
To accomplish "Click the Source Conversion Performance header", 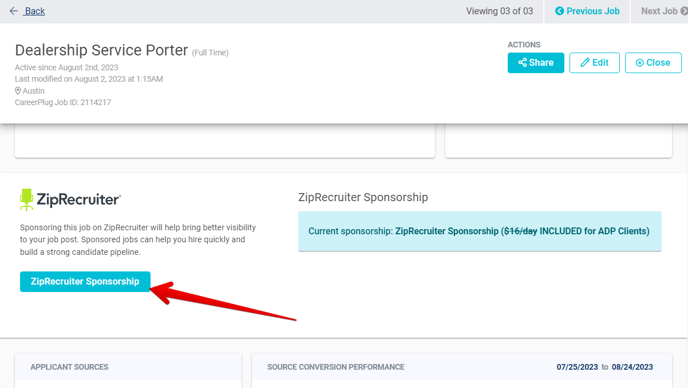I will click(336, 367).
